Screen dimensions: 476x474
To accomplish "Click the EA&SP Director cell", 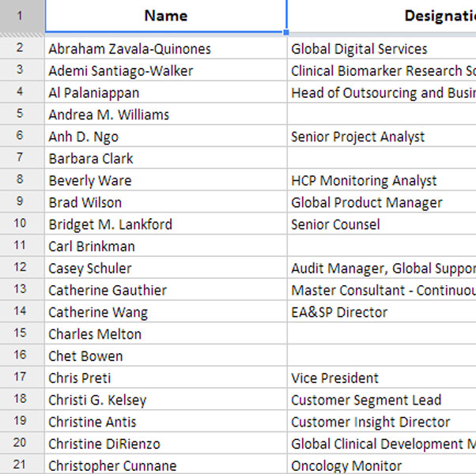I will (x=339, y=312).
